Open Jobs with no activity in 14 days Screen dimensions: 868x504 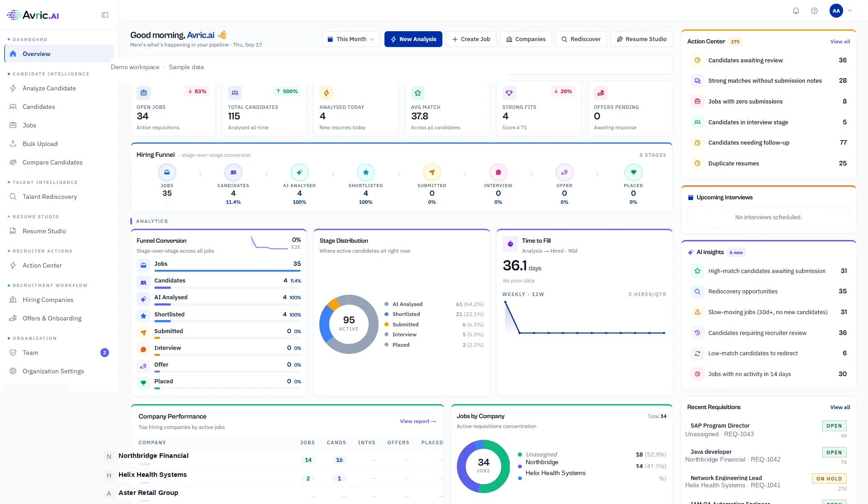point(768,374)
